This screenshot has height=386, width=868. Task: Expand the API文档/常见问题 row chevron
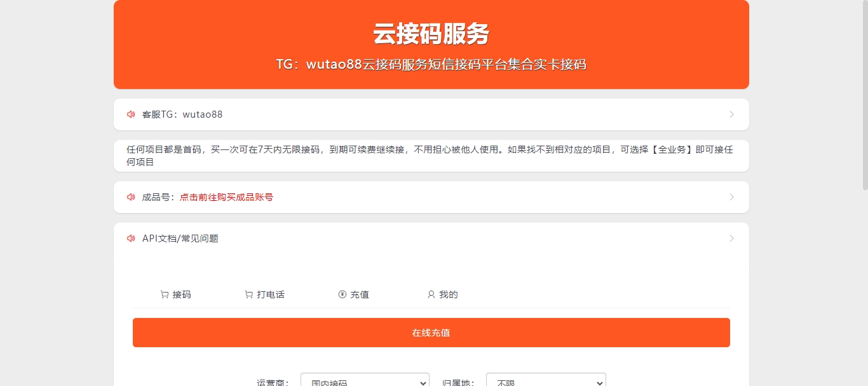coord(731,238)
